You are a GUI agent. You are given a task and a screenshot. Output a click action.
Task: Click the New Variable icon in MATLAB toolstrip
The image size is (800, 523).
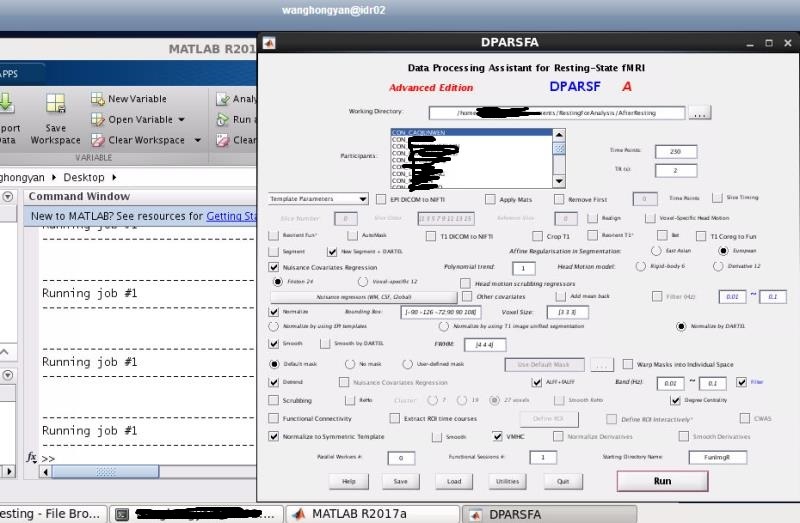[97, 98]
